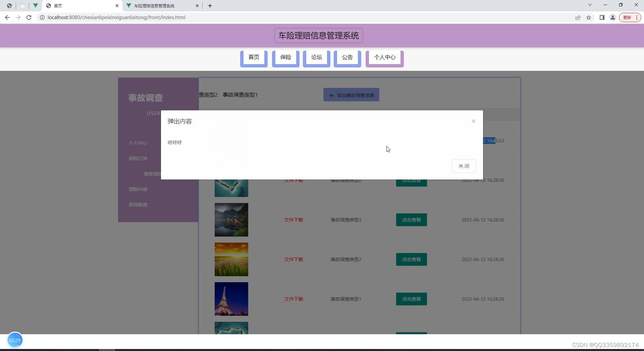The width and height of the screenshot is (644, 351).
Task: Close the 首页 browser tab
Action: (117, 6)
